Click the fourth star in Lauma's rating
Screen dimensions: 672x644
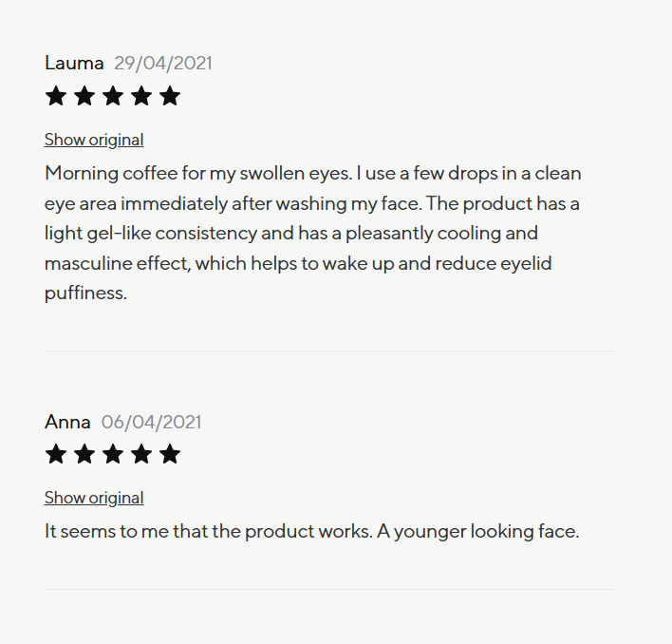tap(141, 96)
